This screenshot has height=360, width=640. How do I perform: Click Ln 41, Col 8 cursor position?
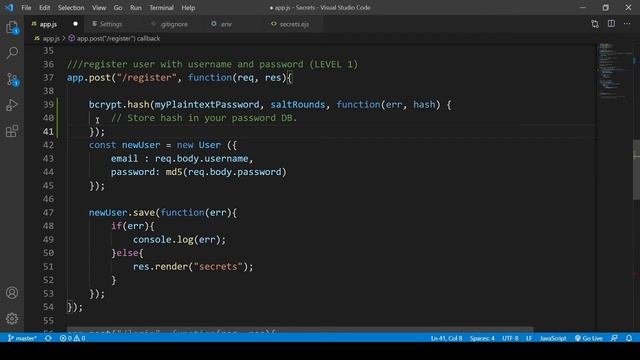pyautogui.click(x=447, y=338)
